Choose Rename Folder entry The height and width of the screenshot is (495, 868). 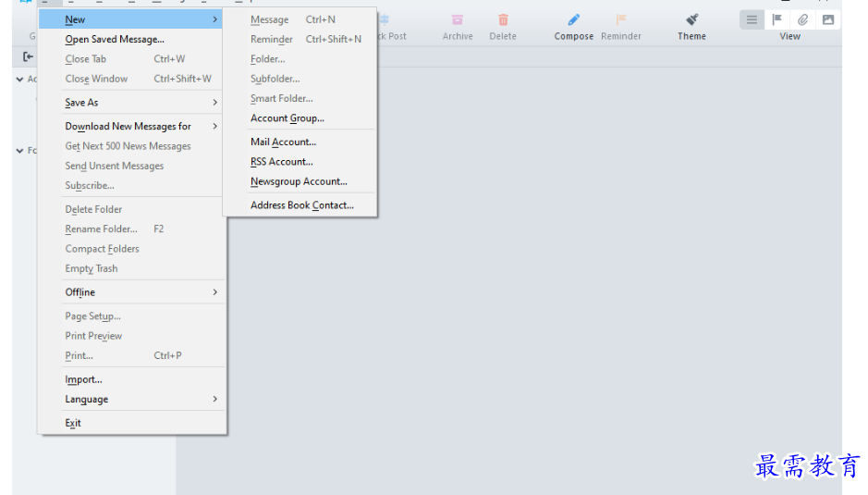[x=133, y=229]
